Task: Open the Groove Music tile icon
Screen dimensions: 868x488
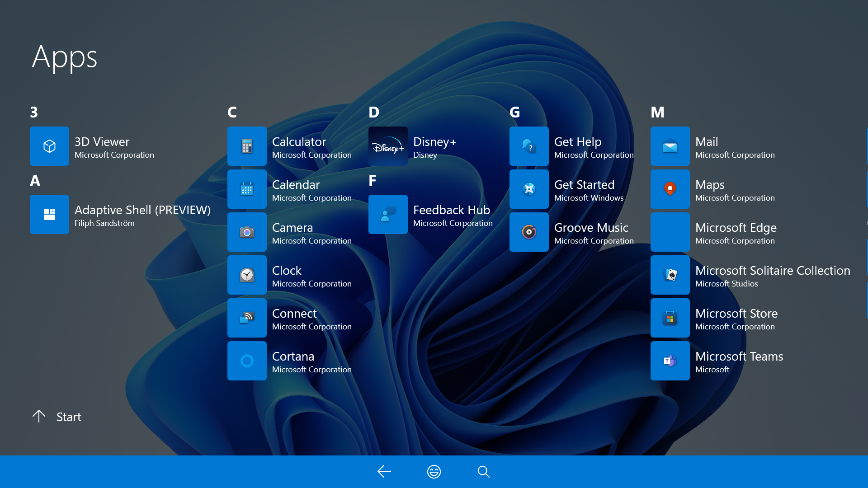Action: (x=529, y=232)
